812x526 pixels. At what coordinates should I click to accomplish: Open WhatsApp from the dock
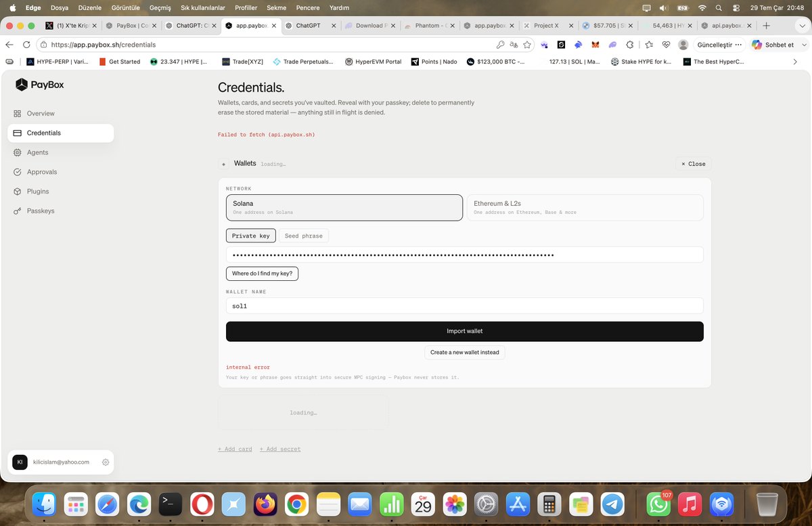(x=658, y=504)
